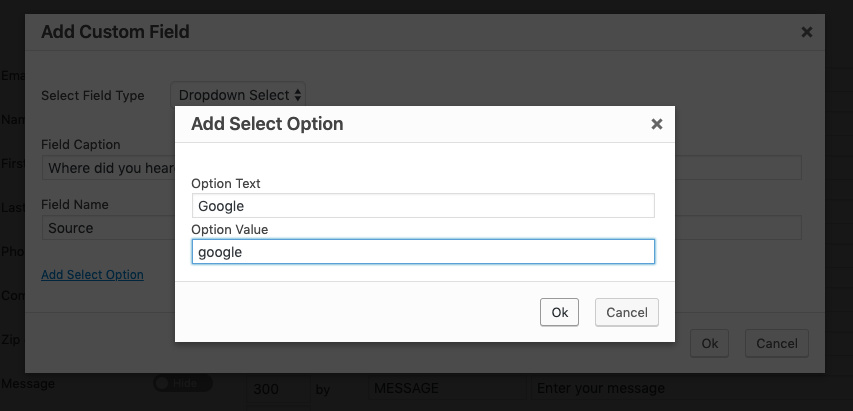Close the Add Custom Field dialog

click(x=807, y=32)
